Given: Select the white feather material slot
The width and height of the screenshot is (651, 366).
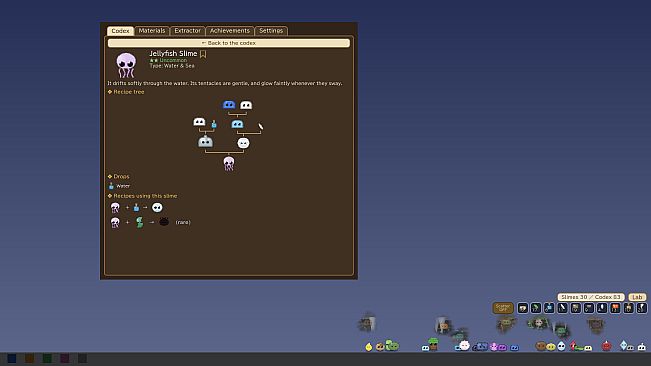Looking at the screenshot, I should tap(562, 308).
